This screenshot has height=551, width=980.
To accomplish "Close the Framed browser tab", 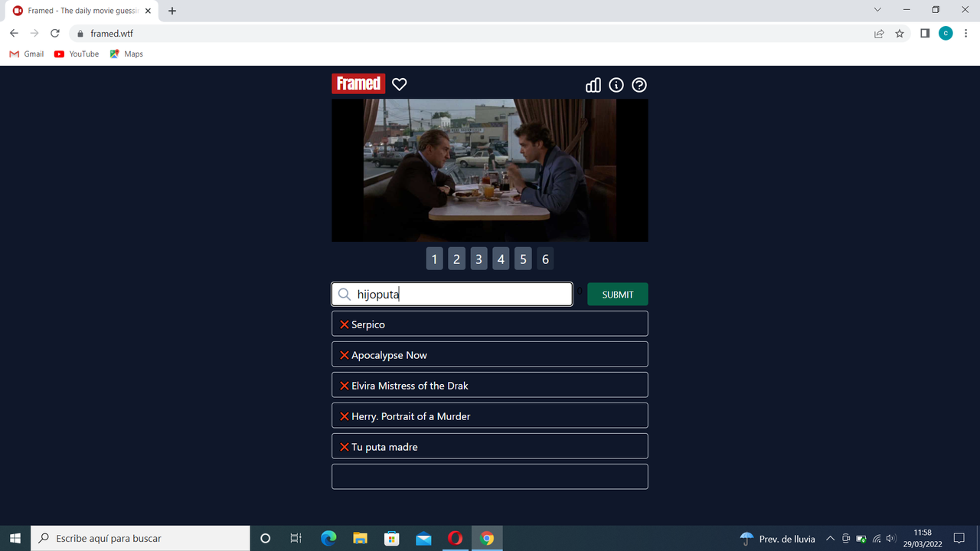I will pos(149,11).
